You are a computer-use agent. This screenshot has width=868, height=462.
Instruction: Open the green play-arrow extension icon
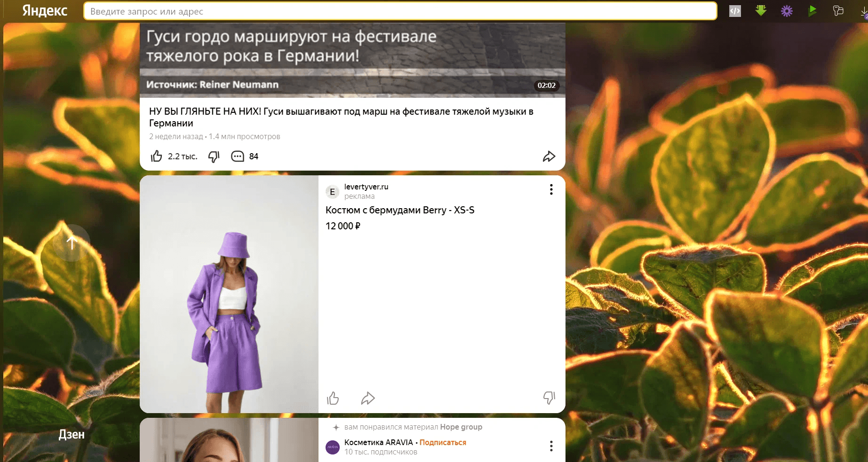812,10
